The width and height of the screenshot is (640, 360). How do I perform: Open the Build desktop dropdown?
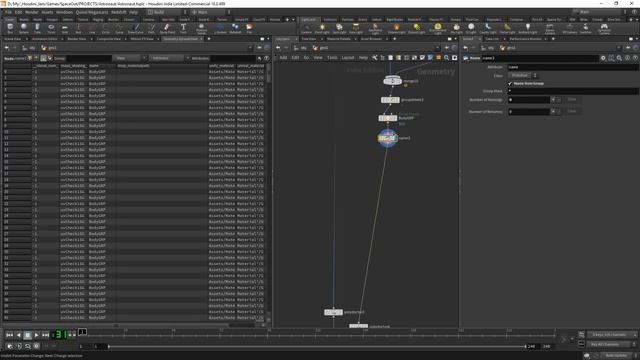[x=167, y=12]
